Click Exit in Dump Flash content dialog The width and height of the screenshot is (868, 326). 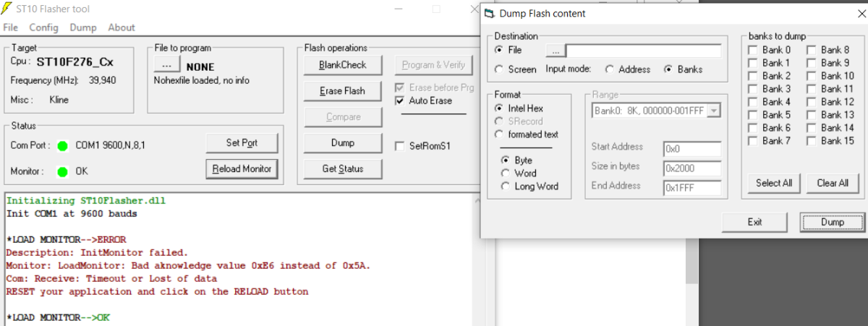tap(754, 222)
